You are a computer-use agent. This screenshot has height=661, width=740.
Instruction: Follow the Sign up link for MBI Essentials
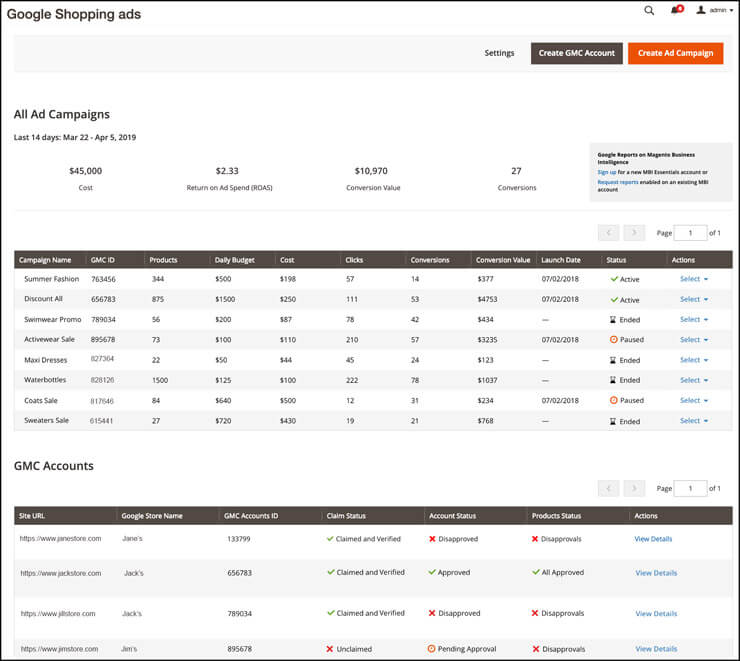click(608, 172)
